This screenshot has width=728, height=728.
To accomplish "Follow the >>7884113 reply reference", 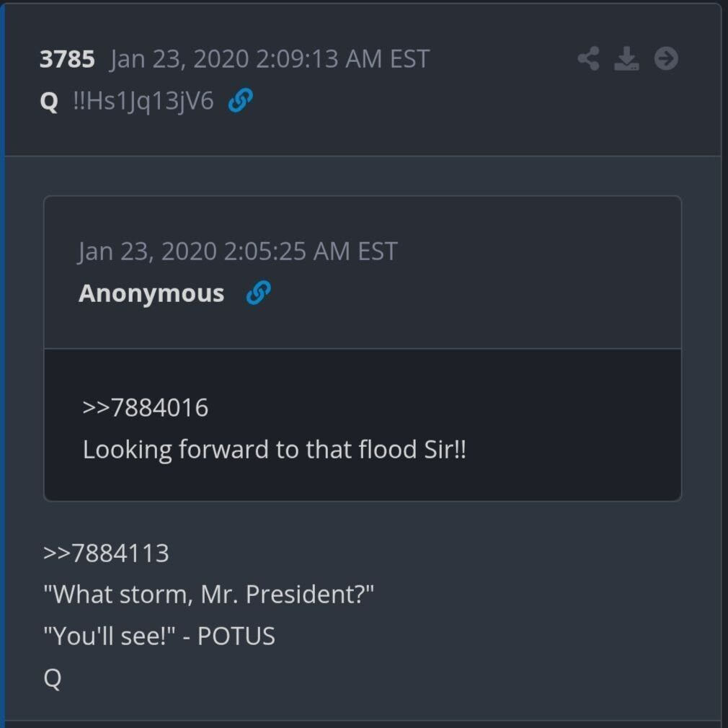I will (106, 554).
